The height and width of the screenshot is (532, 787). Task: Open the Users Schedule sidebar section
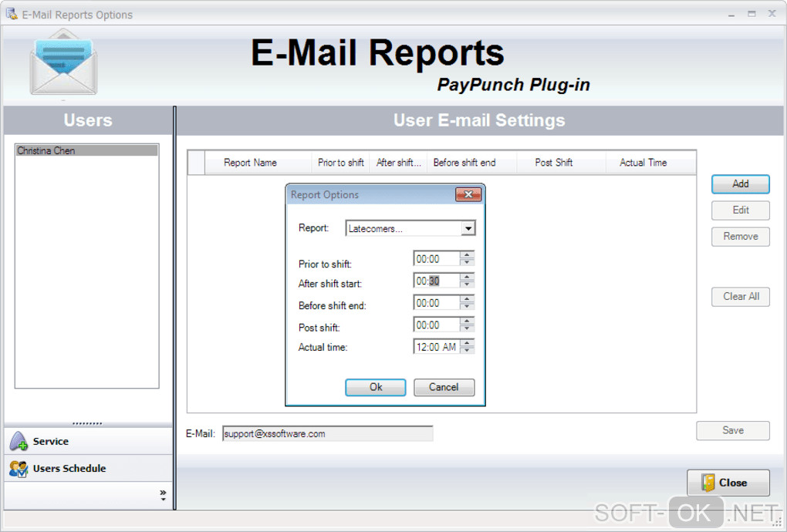pos(88,468)
